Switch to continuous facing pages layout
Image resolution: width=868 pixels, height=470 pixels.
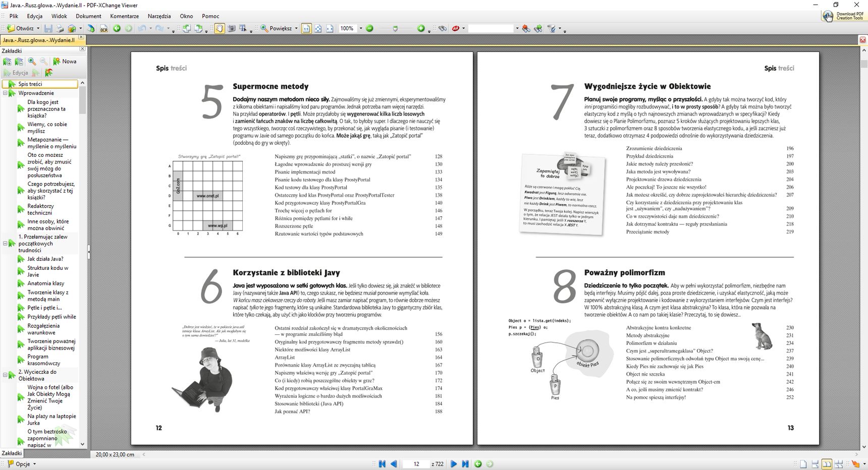coord(838,464)
